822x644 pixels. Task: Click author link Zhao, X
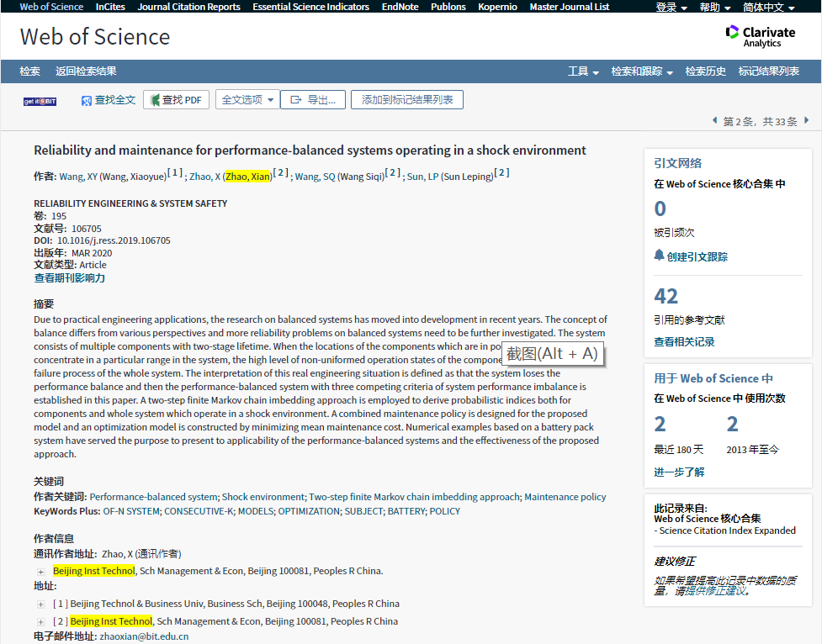204,177
